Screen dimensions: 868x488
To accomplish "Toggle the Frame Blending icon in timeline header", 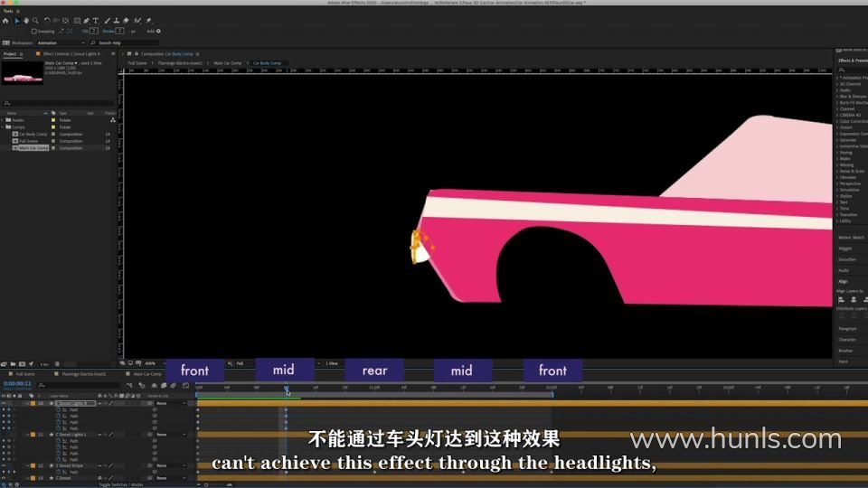I will (164, 385).
